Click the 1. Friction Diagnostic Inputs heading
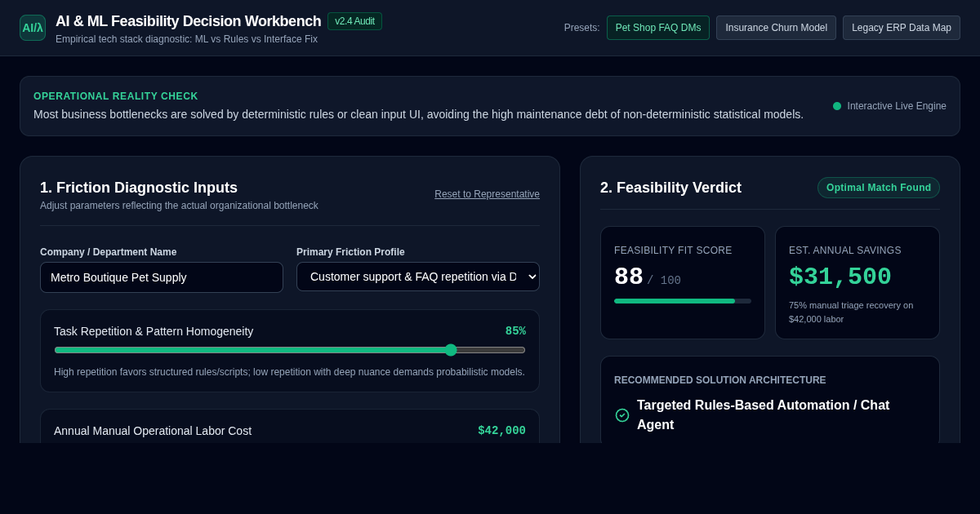This screenshot has height=514, width=980. click(x=139, y=188)
